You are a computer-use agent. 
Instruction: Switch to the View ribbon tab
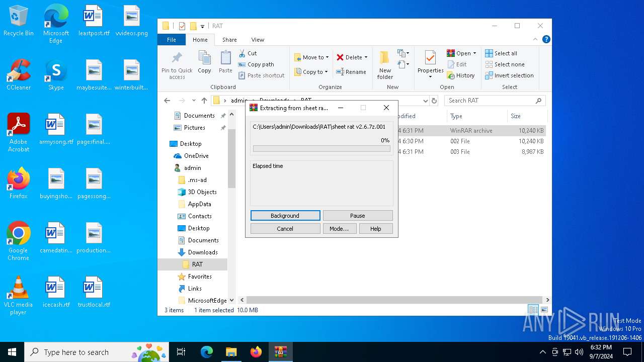click(x=258, y=40)
